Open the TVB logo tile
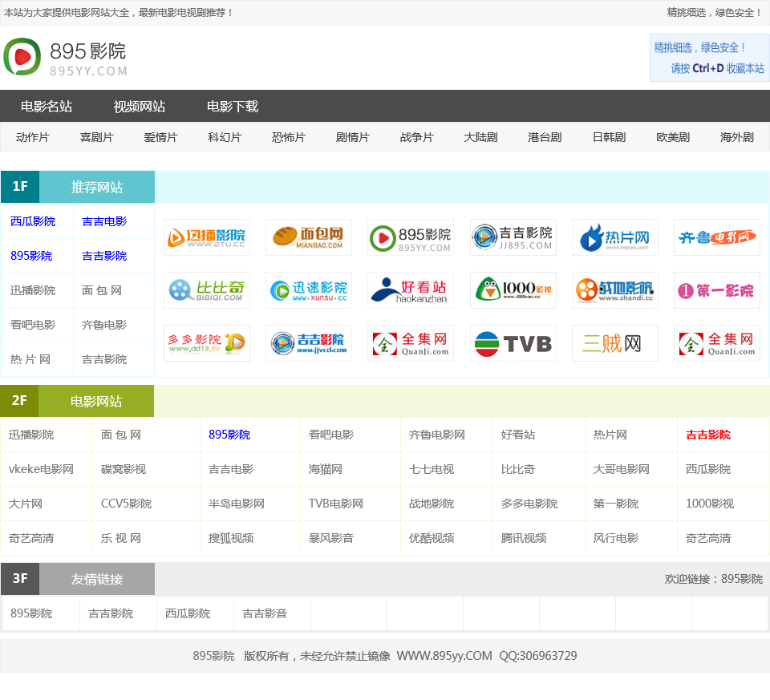This screenshot has height=700, width=770. tap(513, 344)
